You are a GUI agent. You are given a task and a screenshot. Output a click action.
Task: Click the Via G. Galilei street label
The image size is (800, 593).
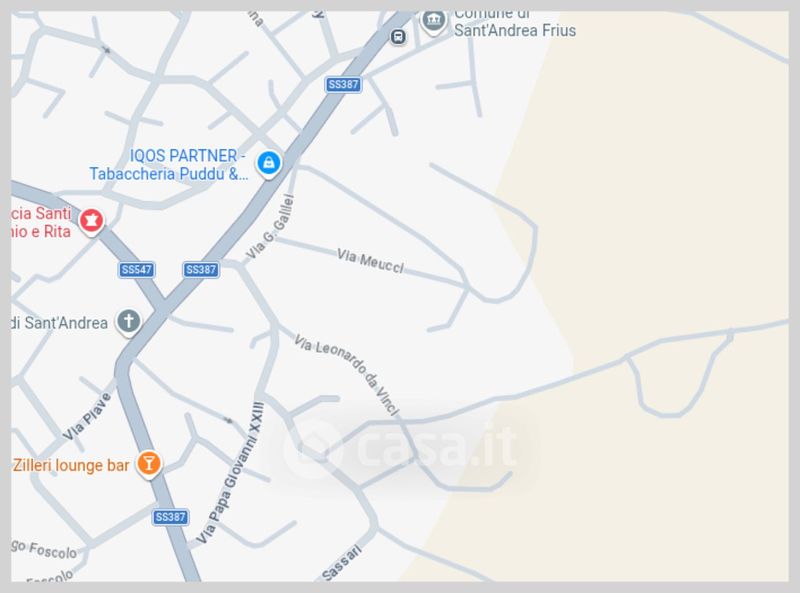coord(270,227)
